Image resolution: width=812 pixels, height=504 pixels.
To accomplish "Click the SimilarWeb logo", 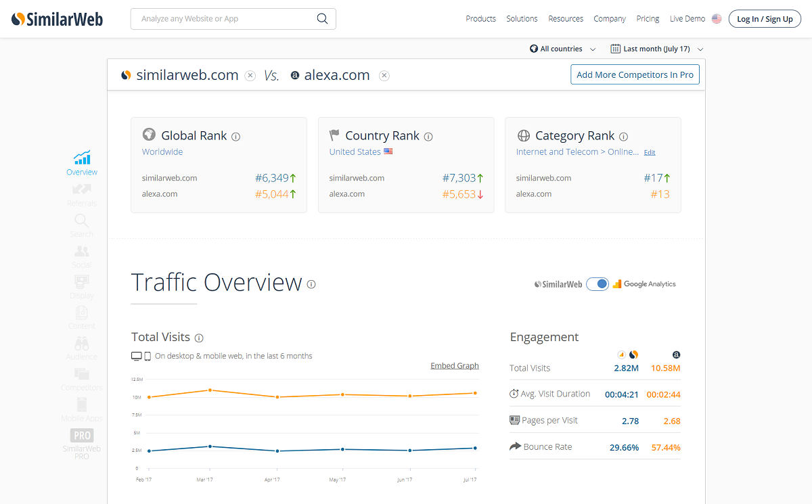I will [58, 19].
